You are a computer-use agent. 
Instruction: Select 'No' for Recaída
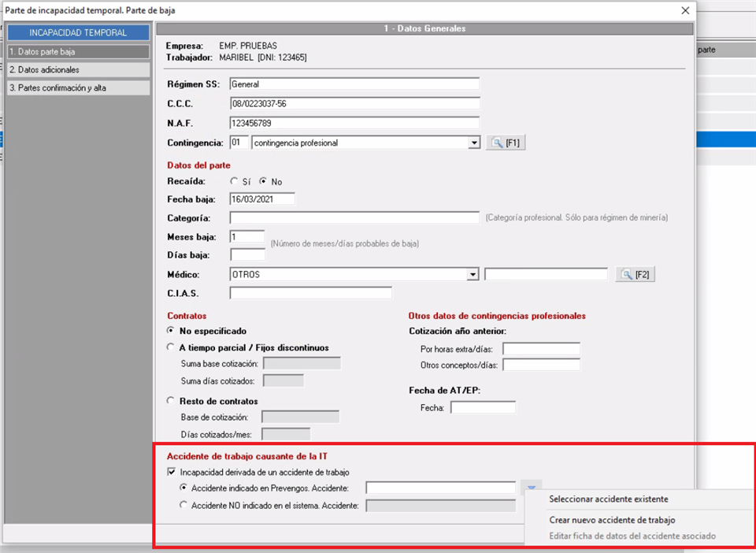click(263, 181)
